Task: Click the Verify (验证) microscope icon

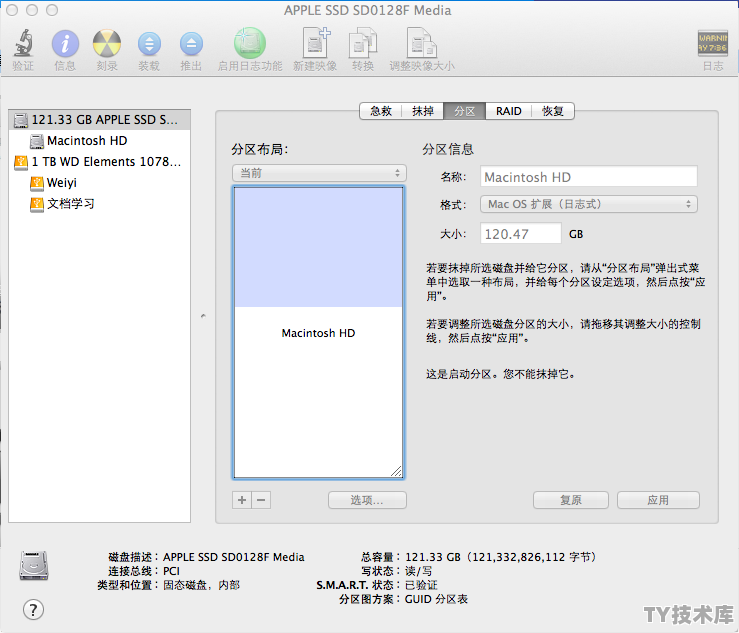Action: [23, 43]
